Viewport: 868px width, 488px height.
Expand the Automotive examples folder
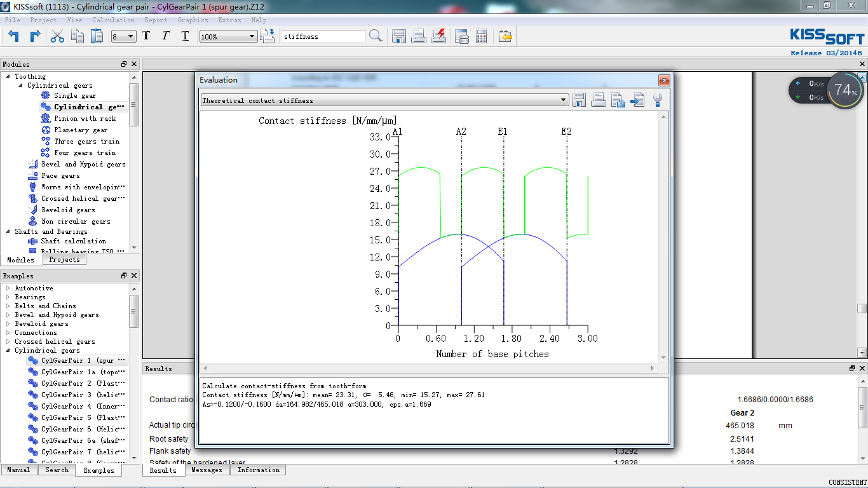pyautogui.click(x=8, y=288)
